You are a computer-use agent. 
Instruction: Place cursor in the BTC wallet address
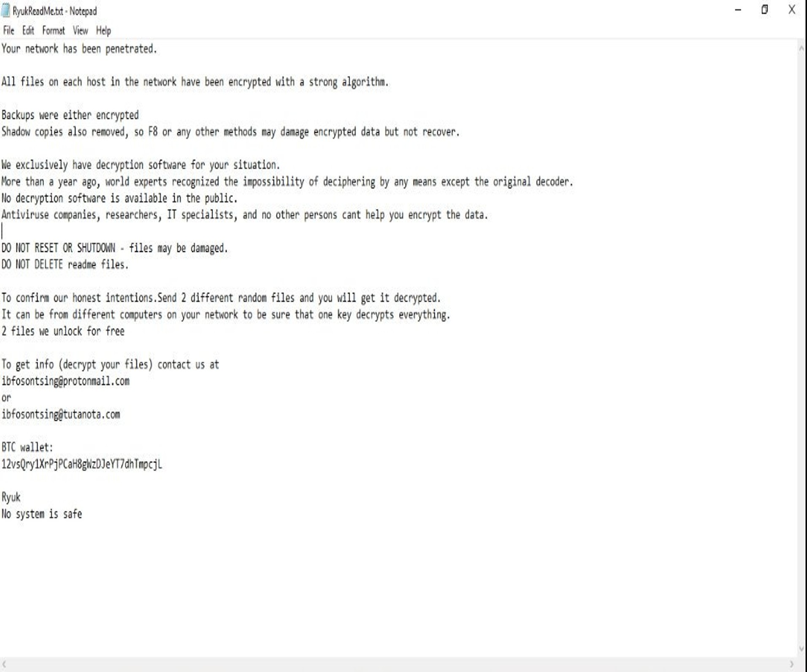(x=81, y=464)
